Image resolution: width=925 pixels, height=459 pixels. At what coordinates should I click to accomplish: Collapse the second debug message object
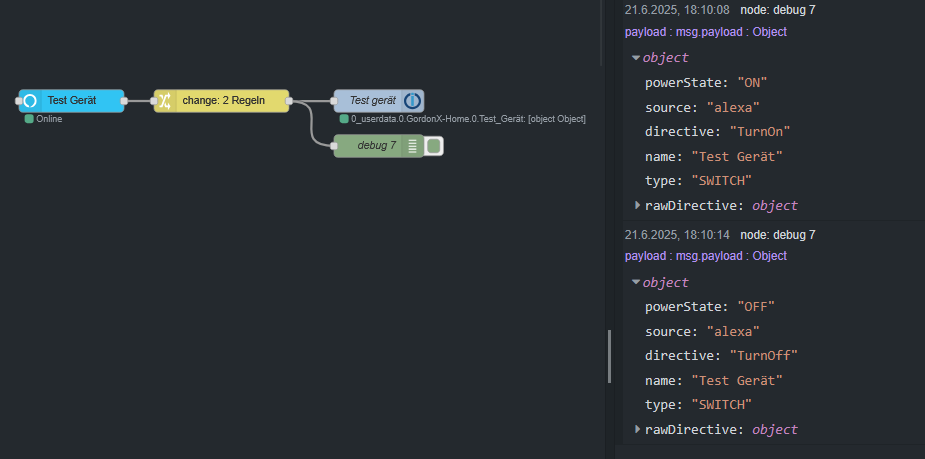[x=636, y=282]
